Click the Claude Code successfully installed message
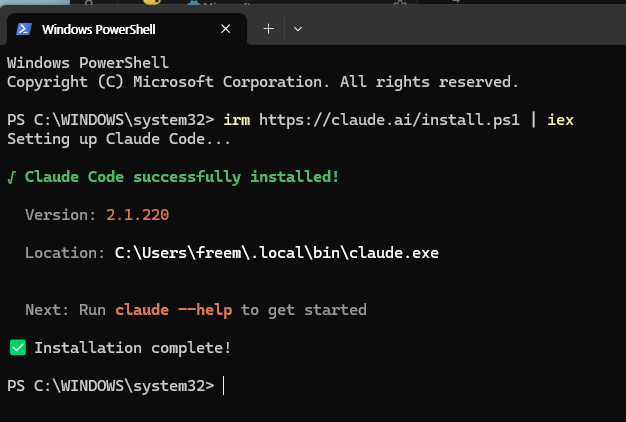Image resolution: width=626 pixels, height=422 pixels. [x=182, y=177]
